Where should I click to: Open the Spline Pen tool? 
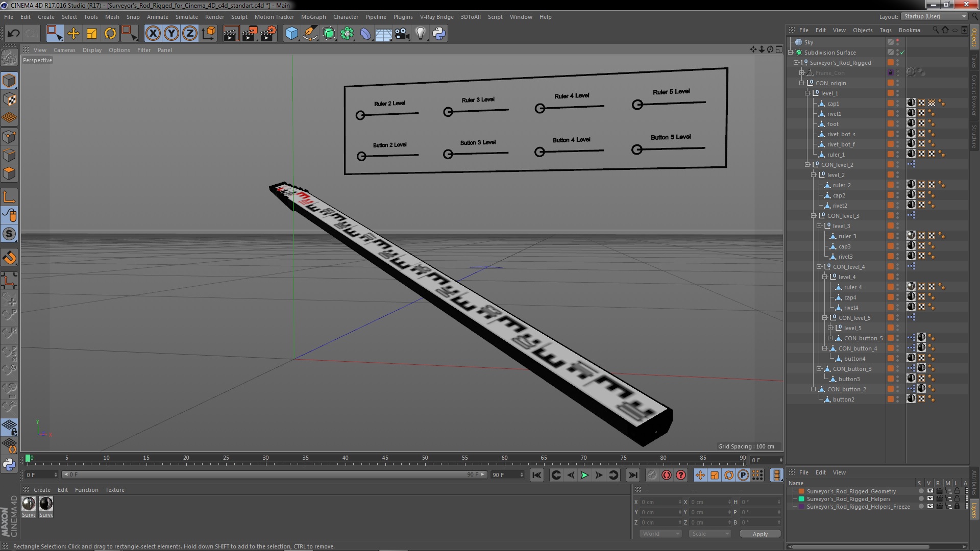coord(310,34)
